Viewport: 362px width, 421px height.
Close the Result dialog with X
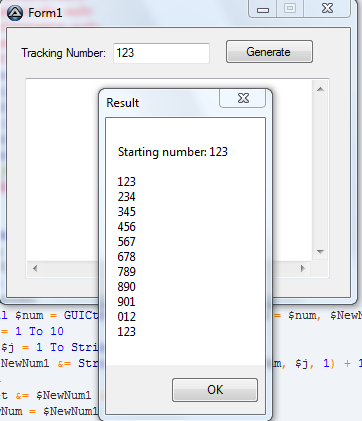coord(243,98)
